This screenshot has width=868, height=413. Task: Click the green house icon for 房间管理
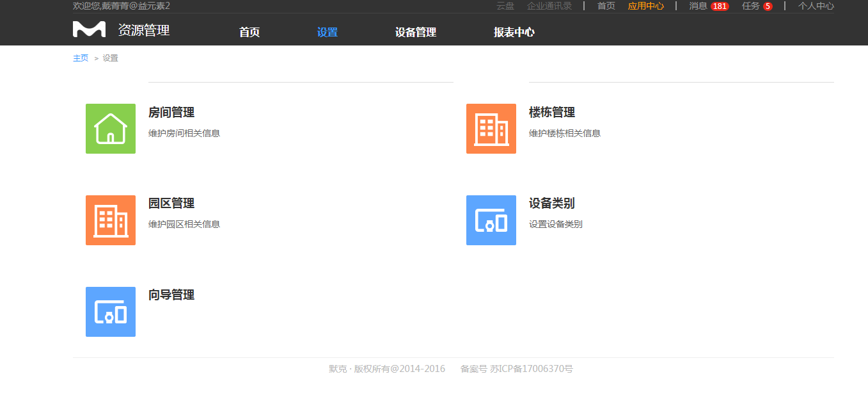click(x=111, y=129)
